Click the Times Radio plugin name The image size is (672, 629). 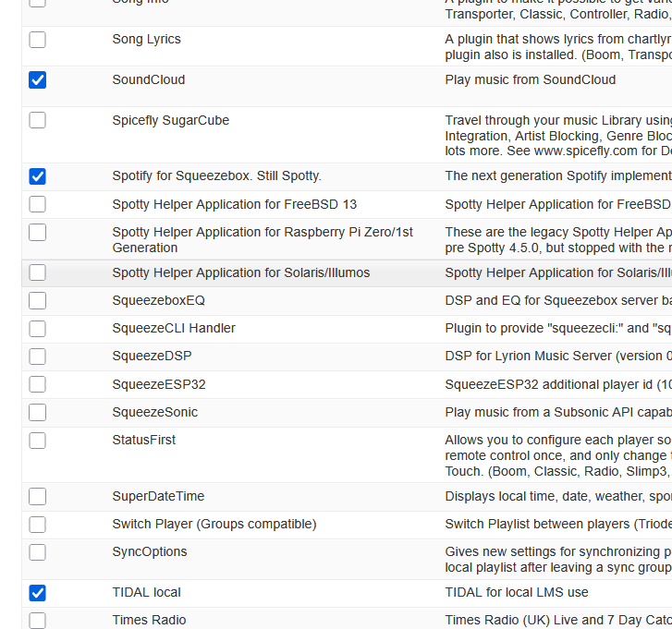[149, 620]
